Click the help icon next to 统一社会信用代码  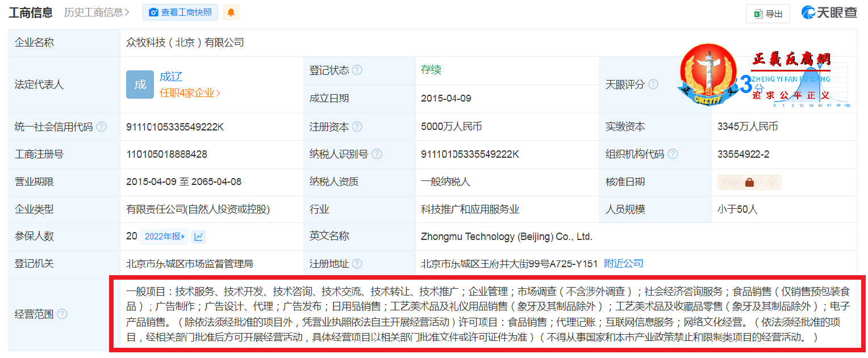coord(102,126)
